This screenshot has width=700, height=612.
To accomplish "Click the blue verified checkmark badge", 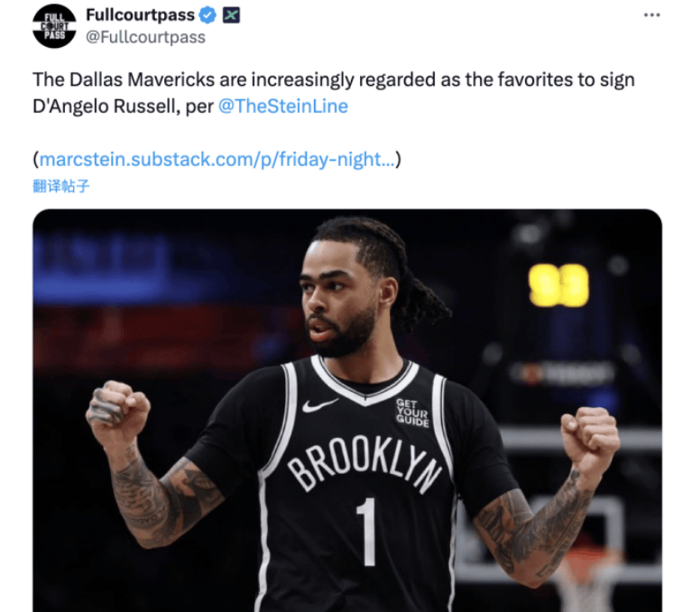I will pos(207,15).
